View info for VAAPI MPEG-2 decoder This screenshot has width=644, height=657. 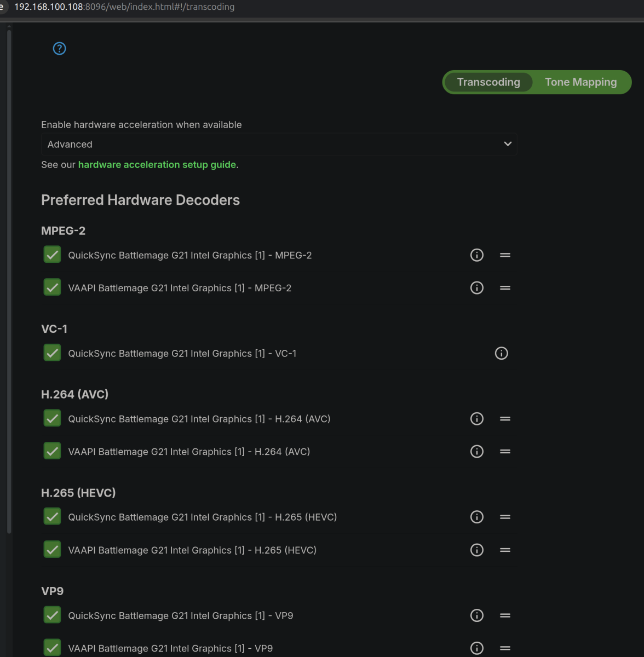[476, 287]
